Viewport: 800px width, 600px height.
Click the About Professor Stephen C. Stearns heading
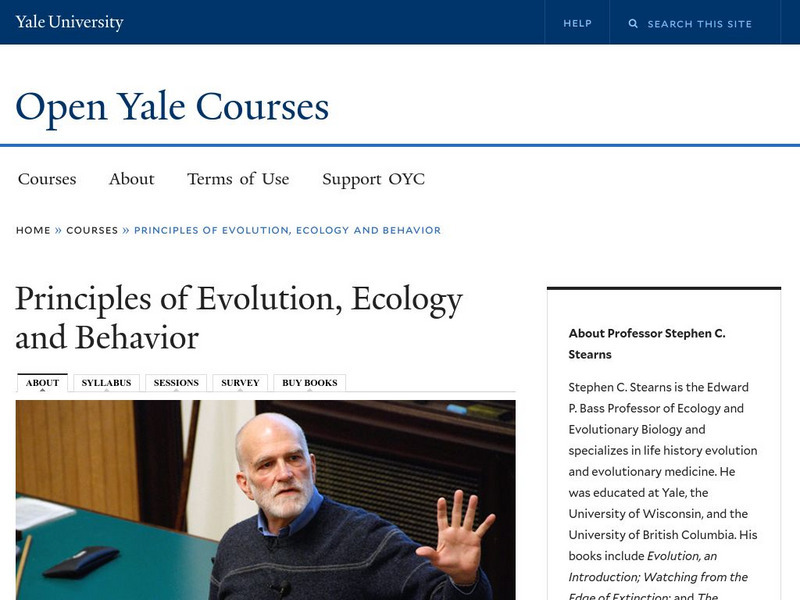click(646, 343)
